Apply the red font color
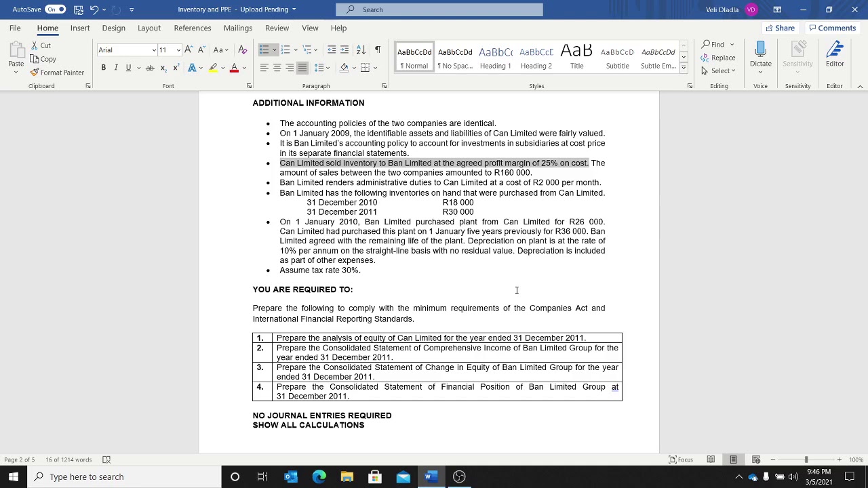The image size is (868, 488). click(234, 68)
